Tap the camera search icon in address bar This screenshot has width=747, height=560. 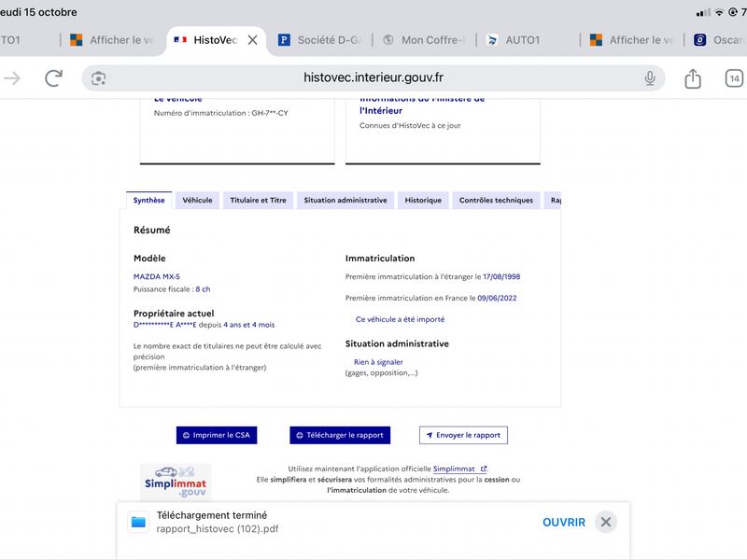click(99, 78)
